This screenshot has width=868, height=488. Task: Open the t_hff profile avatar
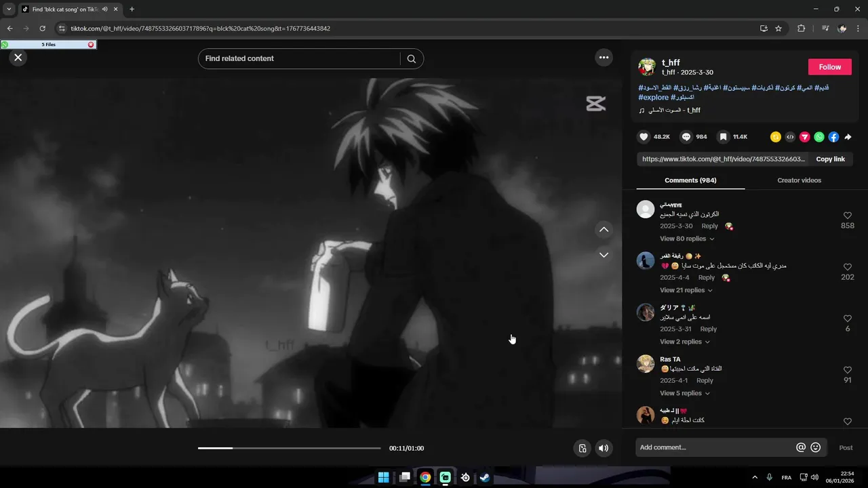[647, 66]
